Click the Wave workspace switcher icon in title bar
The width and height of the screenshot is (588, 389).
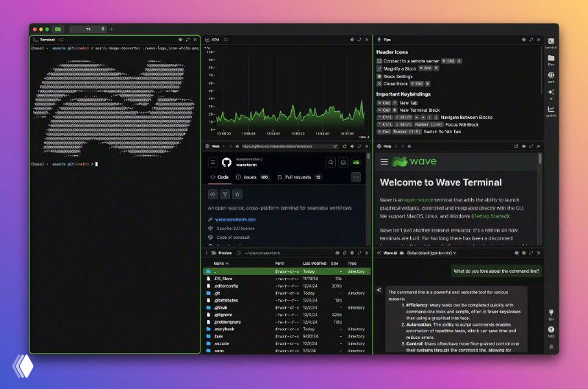58,29
